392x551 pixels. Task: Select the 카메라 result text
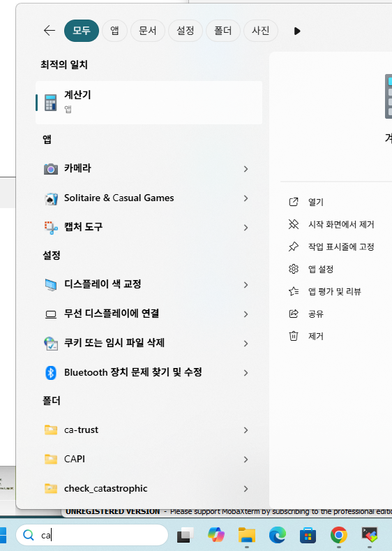77,168
